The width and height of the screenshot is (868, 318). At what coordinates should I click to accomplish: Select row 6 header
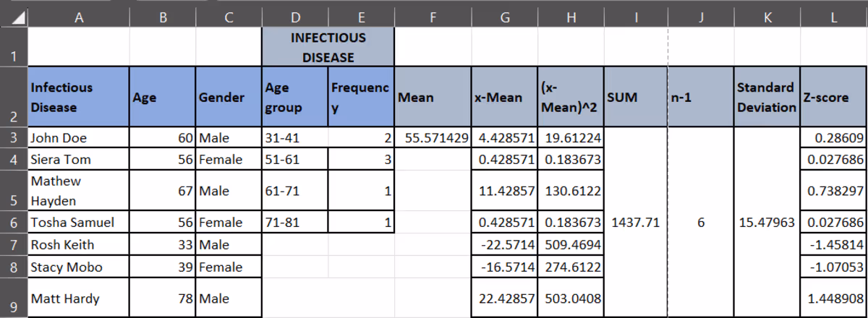[x=14, y=222]
